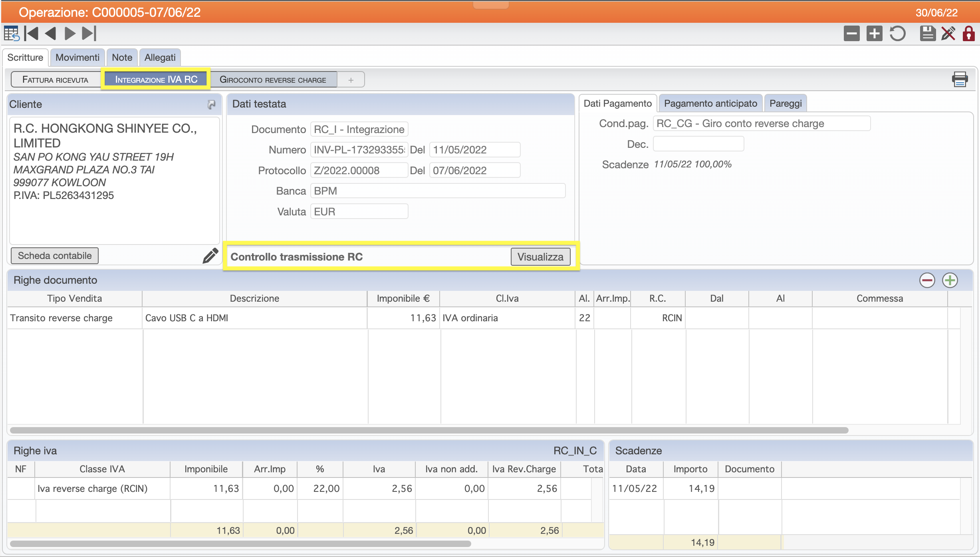Open the Allegati tab
Screen dimensions: 980x557
tap(160, 57)
